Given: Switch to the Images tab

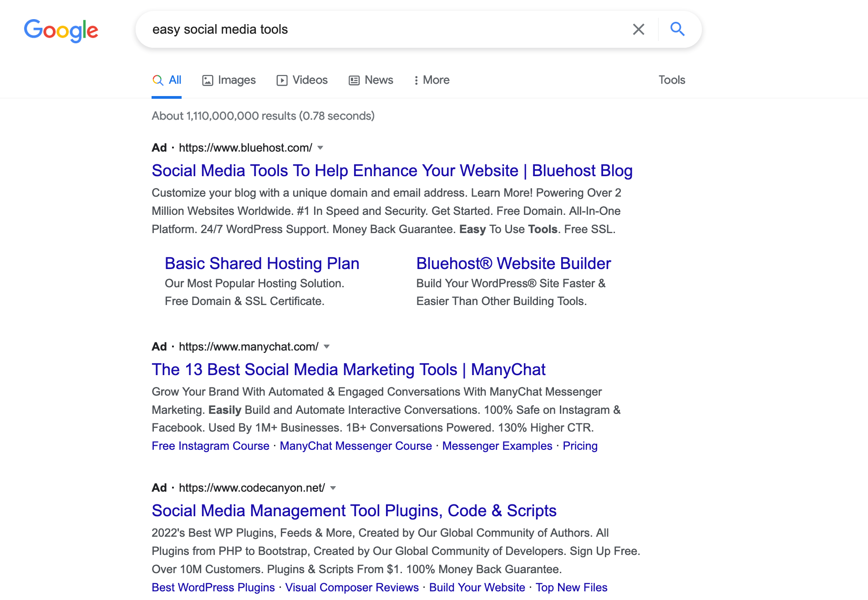Looking at the screenshot, I should click(x=229, y=80).
